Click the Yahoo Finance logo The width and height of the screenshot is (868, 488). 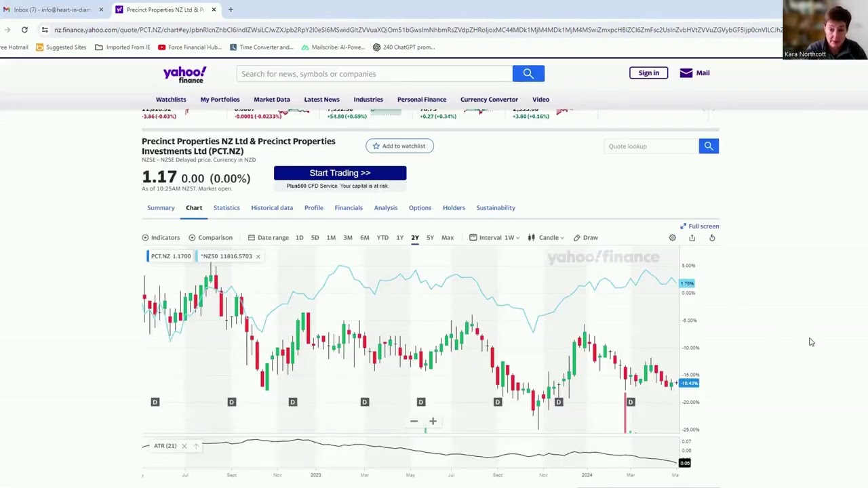[x=184, y=75]
